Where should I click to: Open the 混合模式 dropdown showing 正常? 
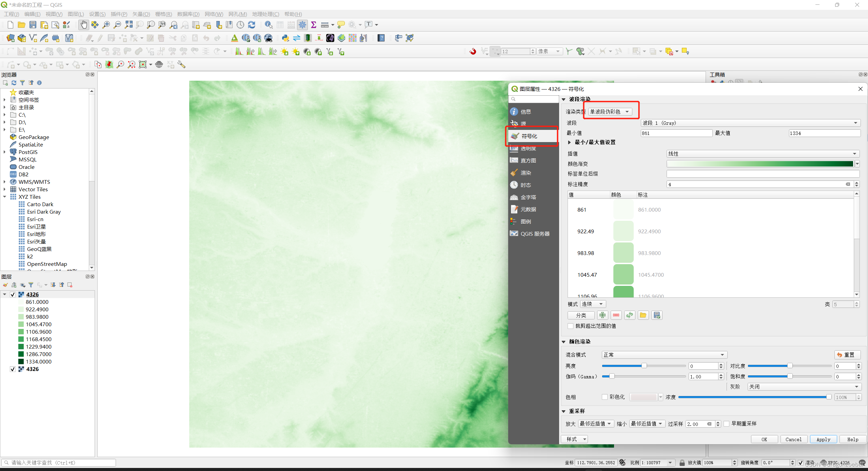tap(664, 354)
